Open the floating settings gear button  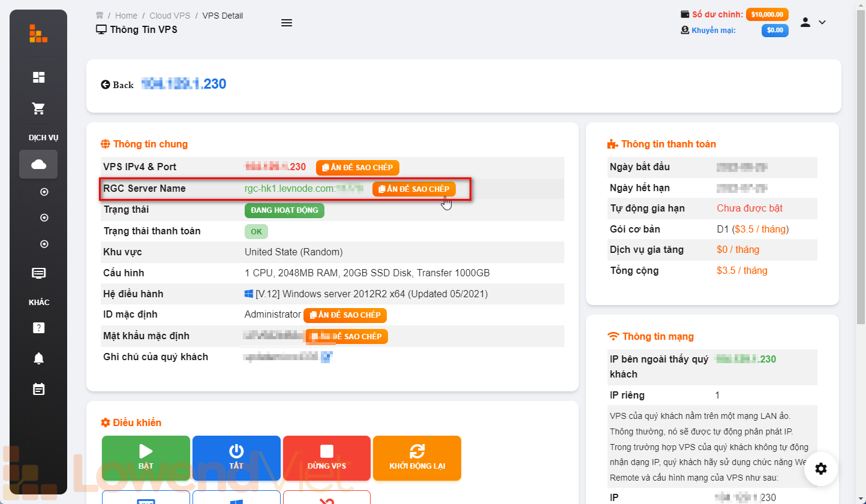click(x=821, y=469)
